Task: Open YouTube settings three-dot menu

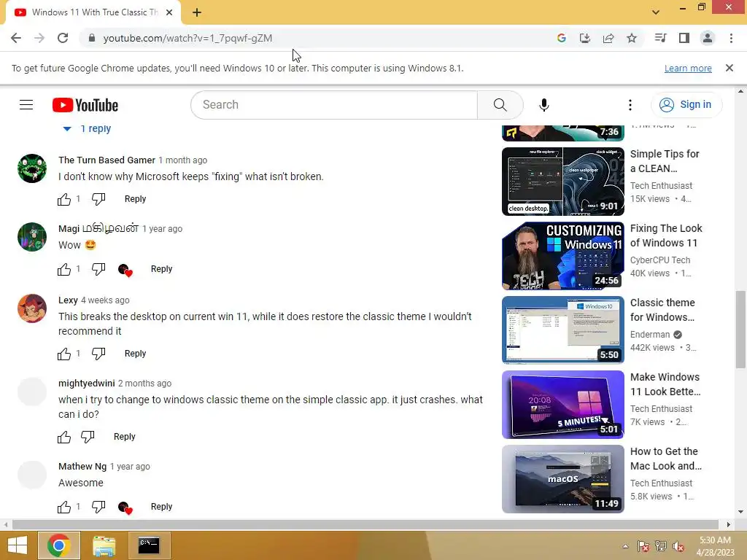Action: [630, 105]
